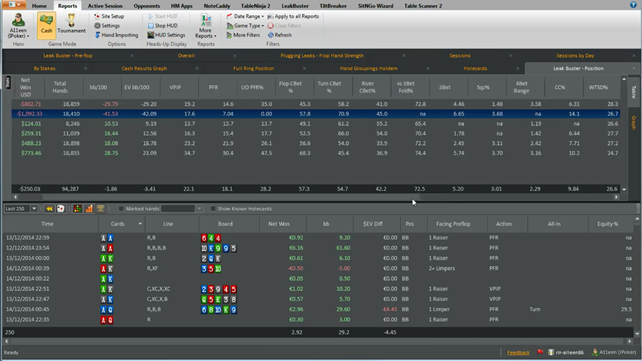Click the playing cards replayer icon
This screenshot has height=361, width=642.
coord(61,209)
